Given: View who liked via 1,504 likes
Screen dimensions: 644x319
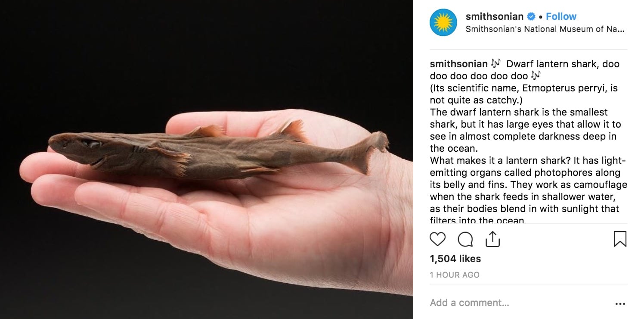Looking at the screenshot, I should point(455,259).
